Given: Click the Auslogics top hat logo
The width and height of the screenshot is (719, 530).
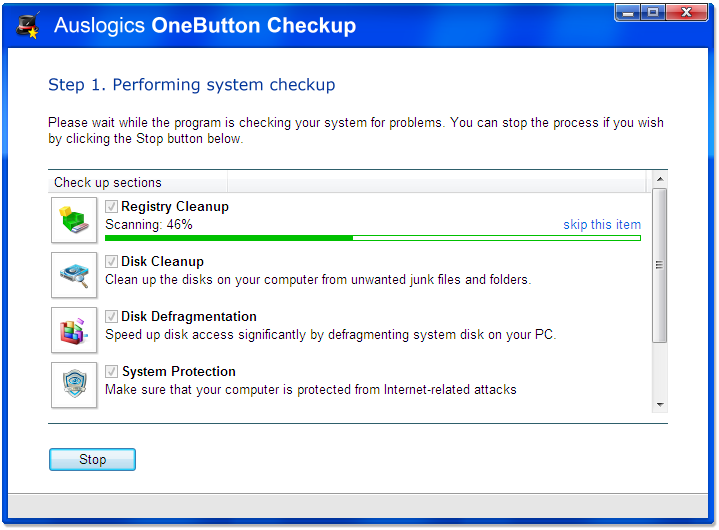Looking at the screenshot, I should [28, 26].
